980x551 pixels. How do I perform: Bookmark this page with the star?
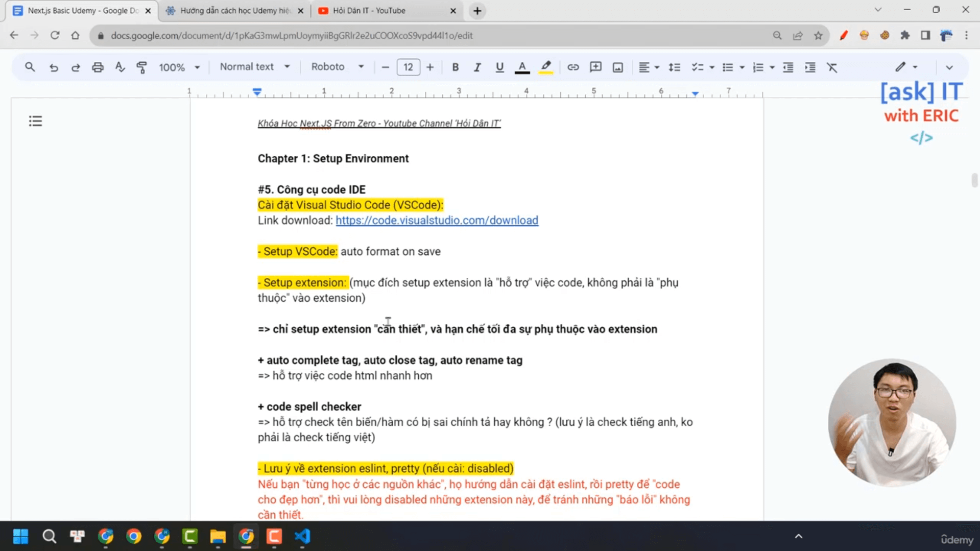click(818, 35)
